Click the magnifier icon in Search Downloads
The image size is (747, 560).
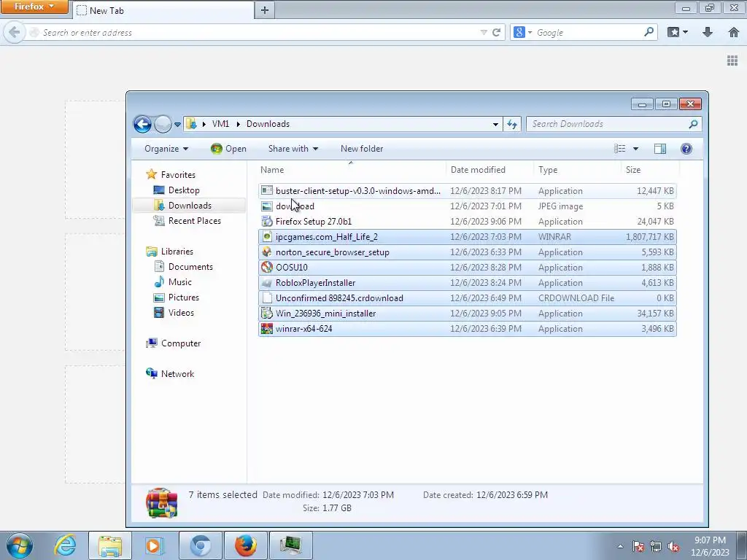pos(693,124)
